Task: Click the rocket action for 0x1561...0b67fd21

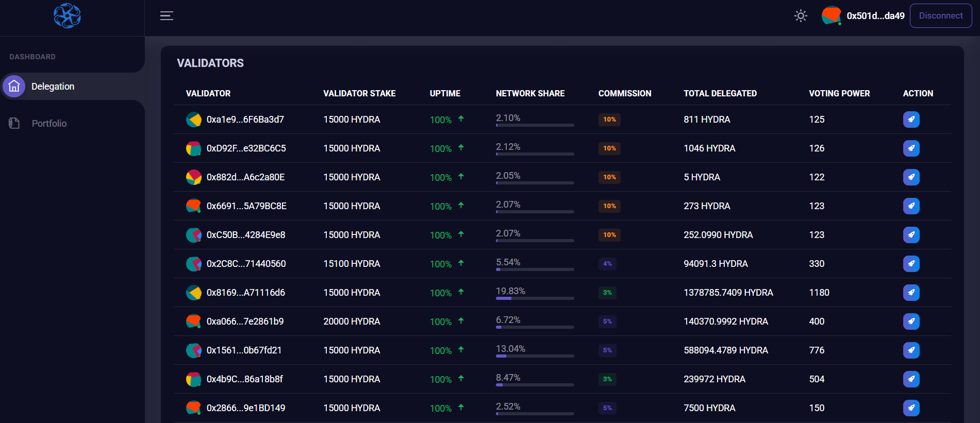Action: click(911, 350)
